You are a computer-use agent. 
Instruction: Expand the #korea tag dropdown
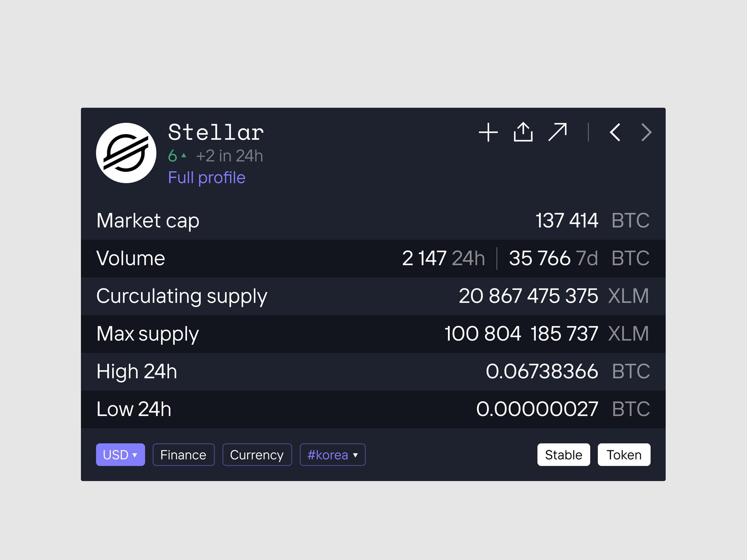(x=332, y=455)
